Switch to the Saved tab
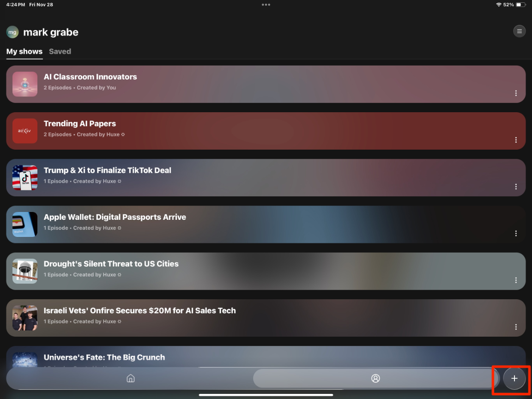This screenshot has height=399, width=532. pos(60,51)
